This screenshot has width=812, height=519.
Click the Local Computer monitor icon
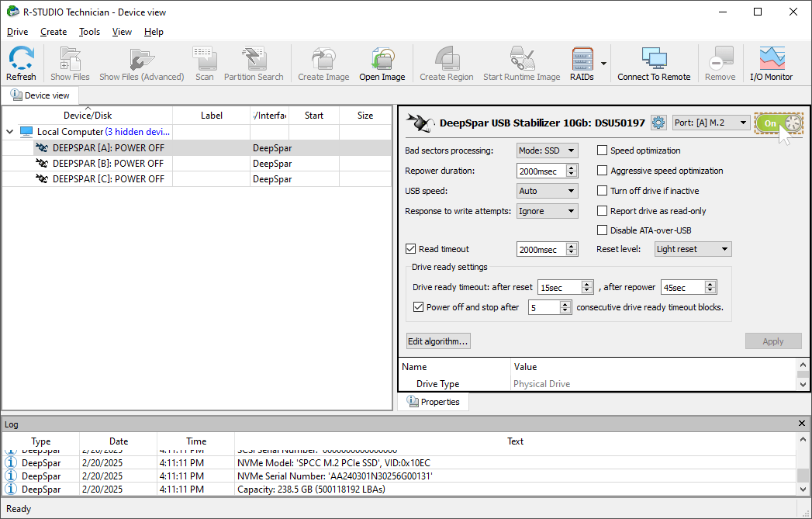coord(26,132)
